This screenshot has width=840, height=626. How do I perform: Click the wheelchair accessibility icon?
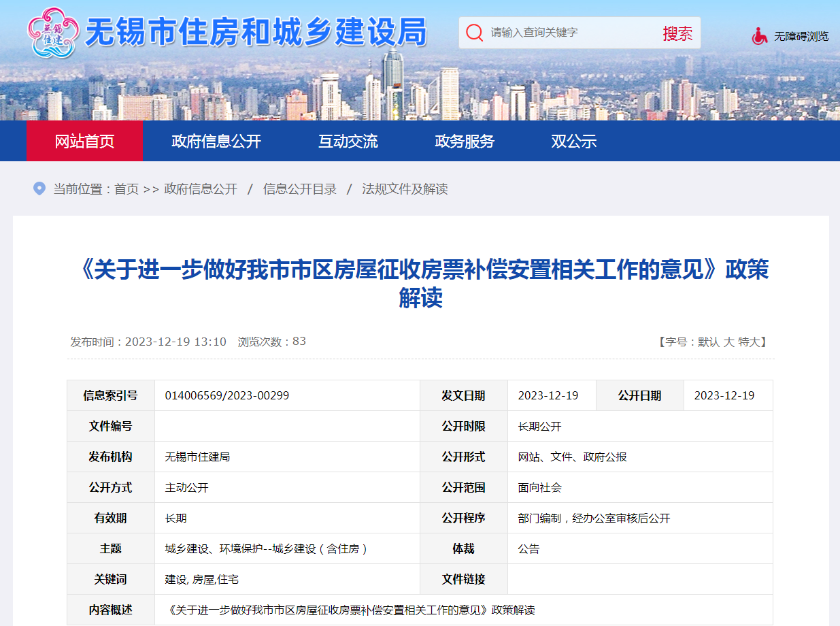pyautogui.click(x=760, y=36)
